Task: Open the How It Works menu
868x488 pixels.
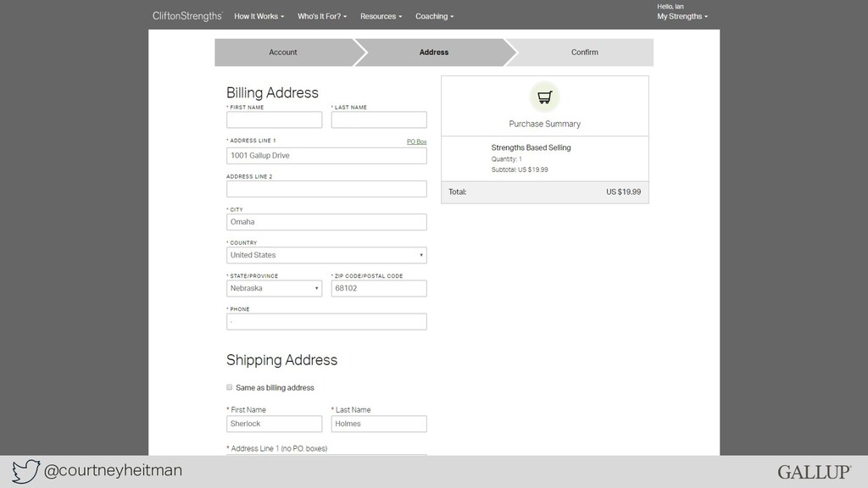Action: (259, 17)
